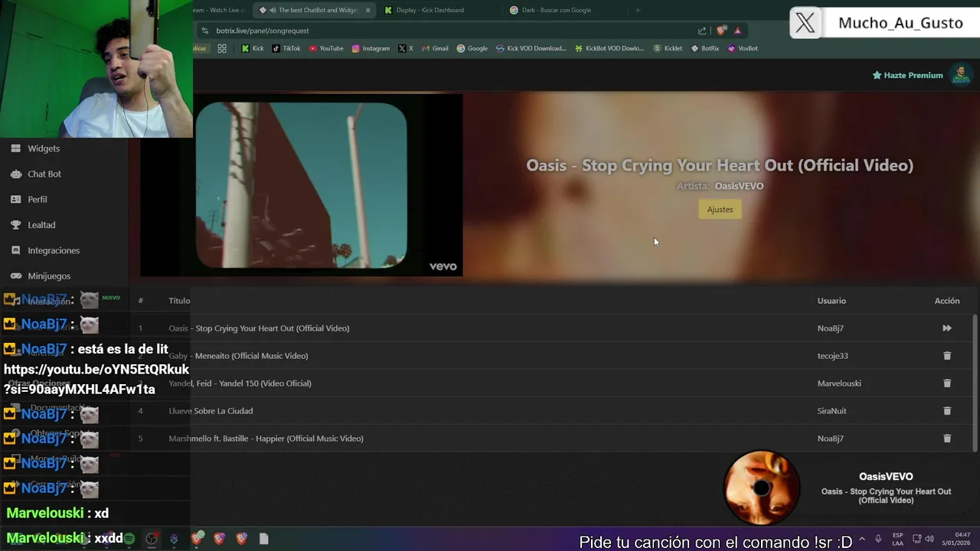980x551 pixels.
Task: Open the user avatar in top right
Action: click(960, 75)
